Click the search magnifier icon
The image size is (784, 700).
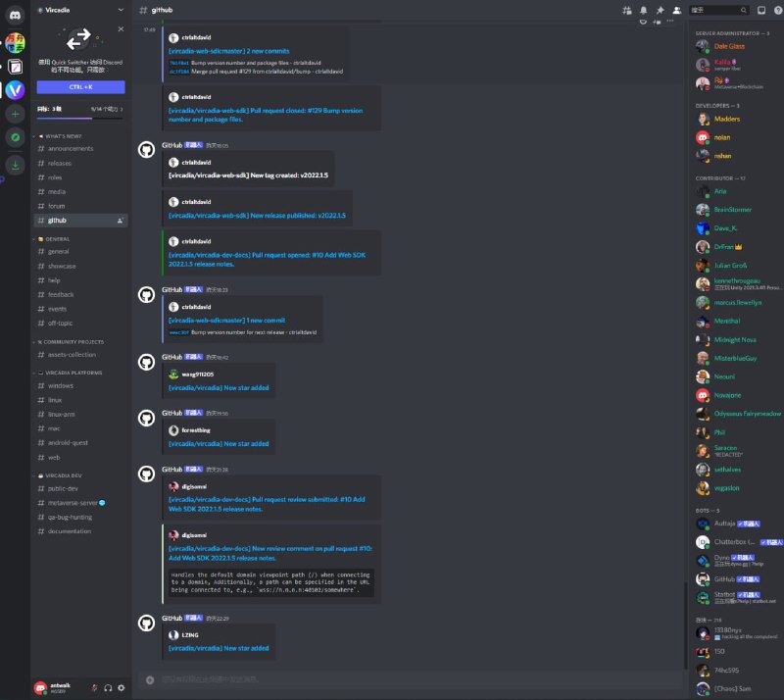coord(744,10)
